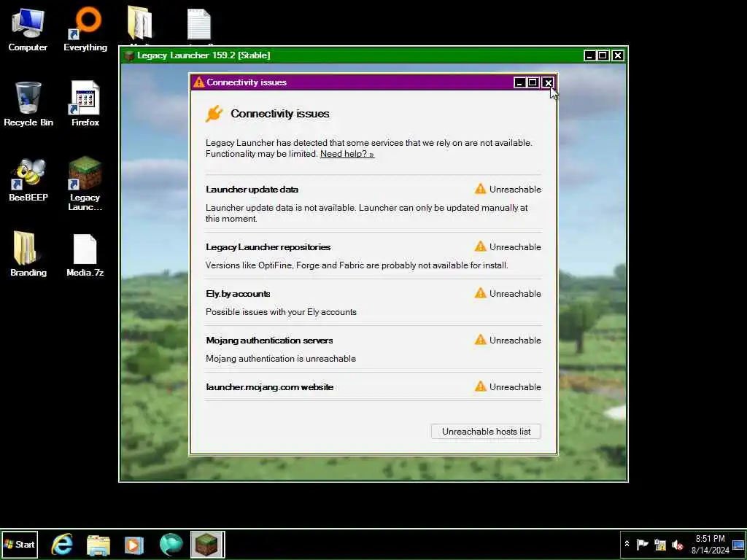This screenshot has width=747, height=560.
Task: Click the warning icon for Launcher update data
Action: (x=480, y=189)
